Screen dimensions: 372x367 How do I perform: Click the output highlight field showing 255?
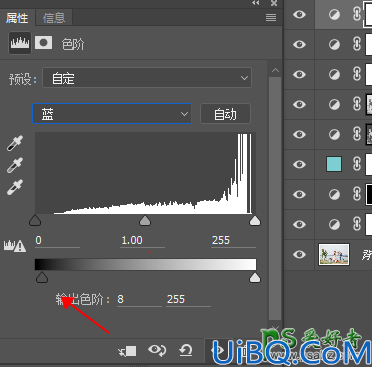pos(188,299)
